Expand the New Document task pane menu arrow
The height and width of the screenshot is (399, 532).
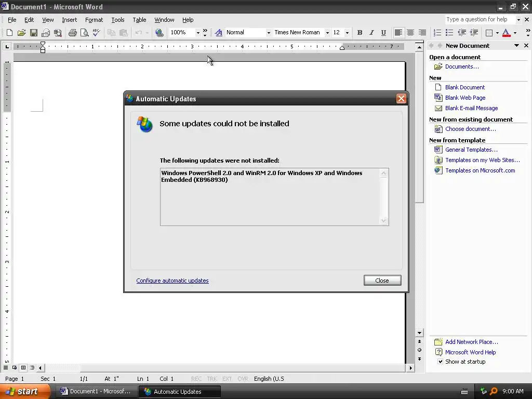pyautogui.click(x=516, y=46)
